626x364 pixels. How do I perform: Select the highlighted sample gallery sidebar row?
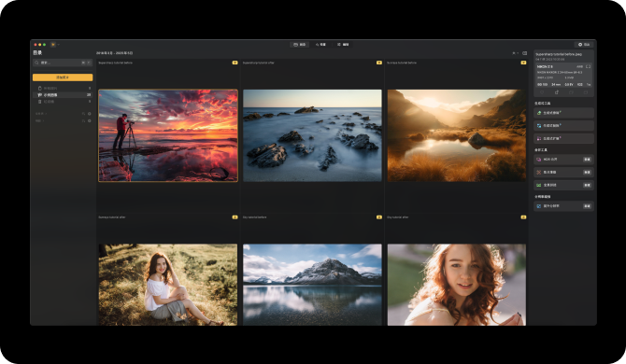pyautogui.click(x=63, y=95)
